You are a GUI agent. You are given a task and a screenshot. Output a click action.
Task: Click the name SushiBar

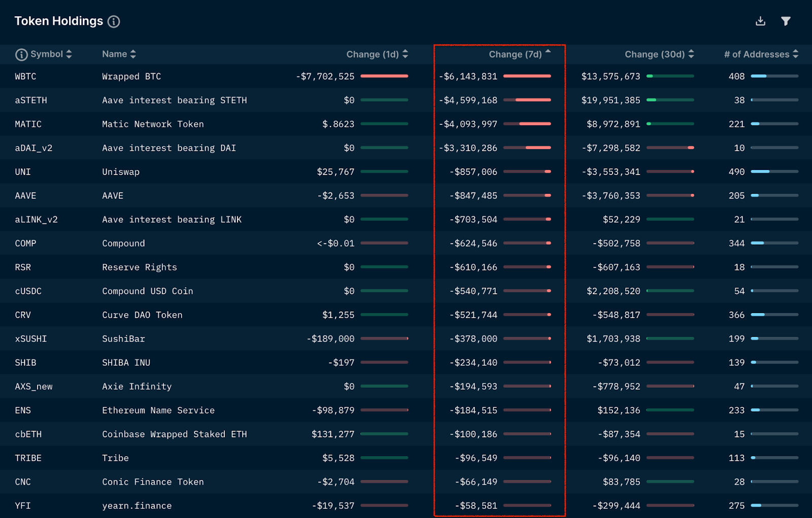click(123, 338)
